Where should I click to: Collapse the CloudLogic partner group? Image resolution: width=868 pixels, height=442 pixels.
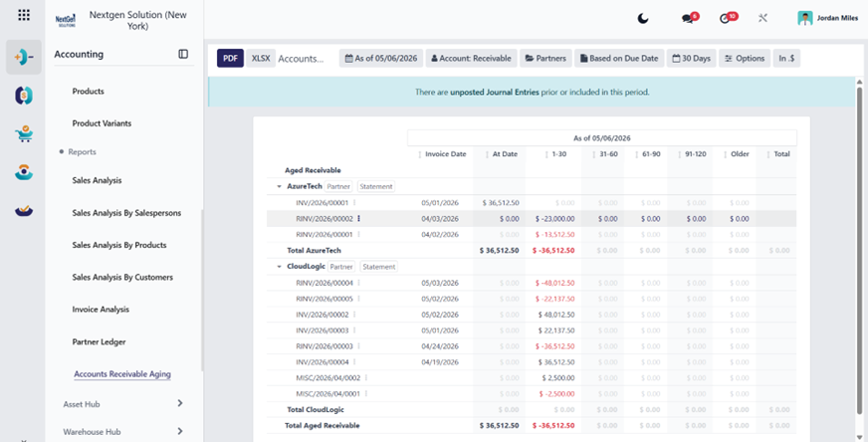tap(279, 267)
